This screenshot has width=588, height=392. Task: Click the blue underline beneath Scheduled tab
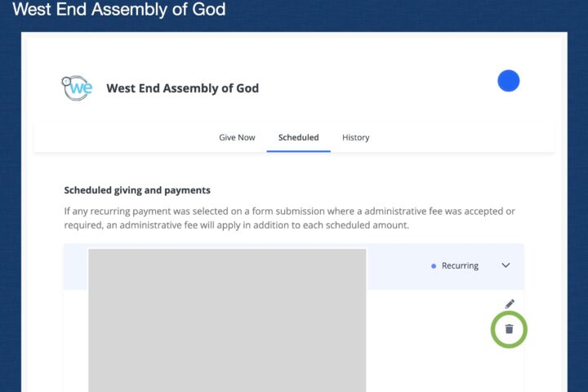298,151
